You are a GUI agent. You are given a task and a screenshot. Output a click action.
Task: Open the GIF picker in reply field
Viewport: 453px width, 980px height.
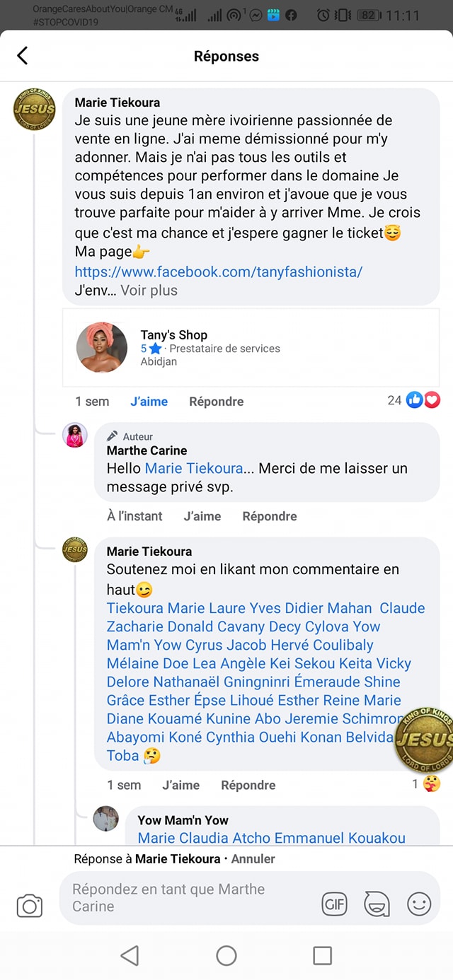click(334, 904)
